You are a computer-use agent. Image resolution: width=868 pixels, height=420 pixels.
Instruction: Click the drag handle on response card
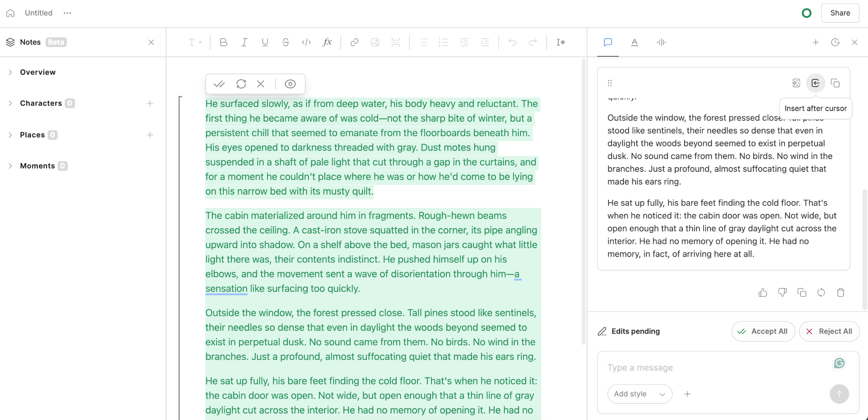610,83
